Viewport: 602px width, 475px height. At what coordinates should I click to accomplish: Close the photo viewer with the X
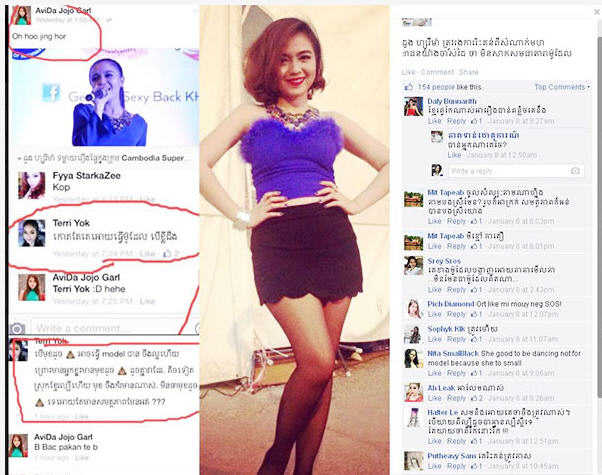point(597,12)
